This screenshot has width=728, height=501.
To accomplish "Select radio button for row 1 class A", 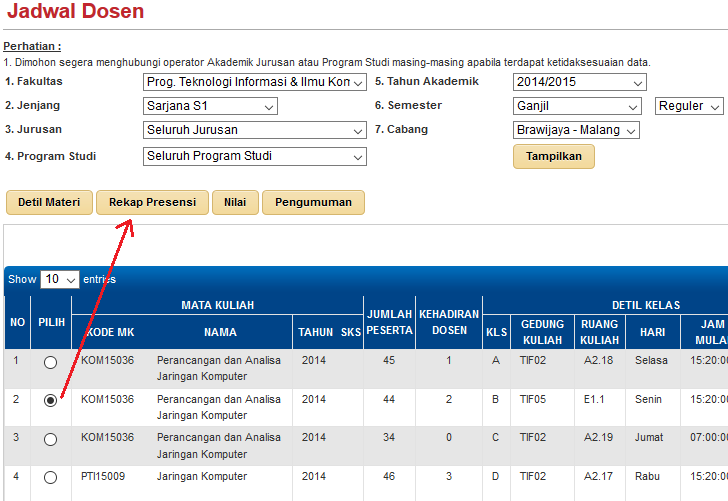I will pyautogui.click(x=50, y=362).
